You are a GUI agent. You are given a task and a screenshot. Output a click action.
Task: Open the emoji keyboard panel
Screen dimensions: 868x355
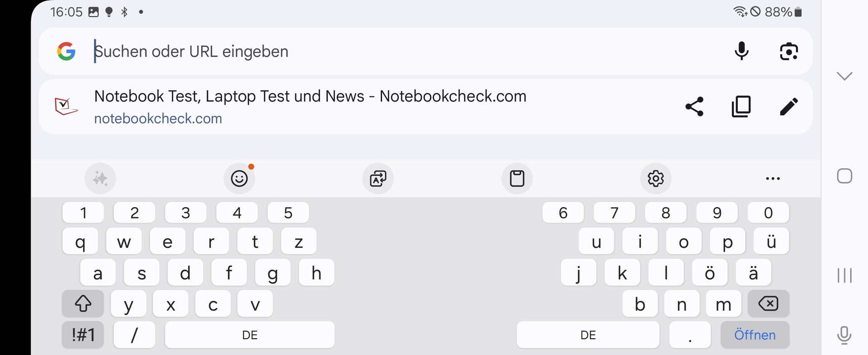click(239, 179)
